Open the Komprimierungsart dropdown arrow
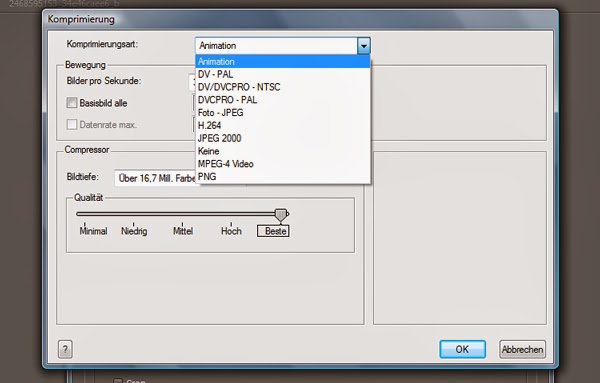The width and height of the screenshot is (600, 383). [364, 46]
